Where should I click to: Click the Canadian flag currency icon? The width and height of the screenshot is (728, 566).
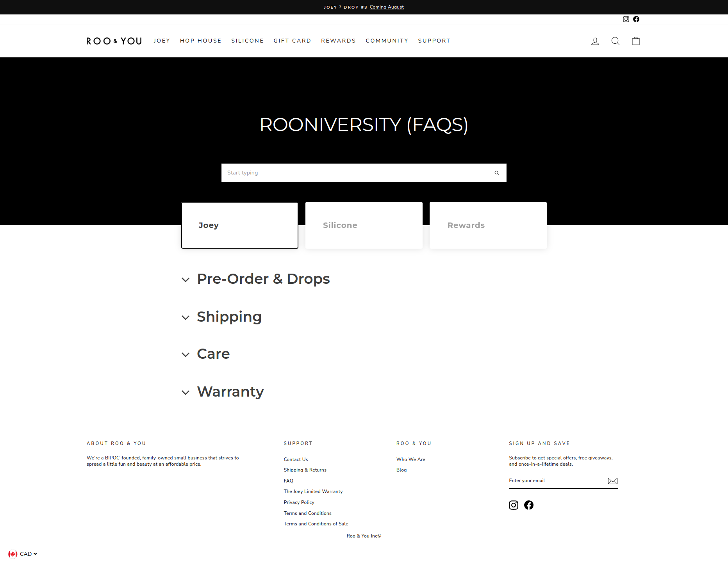tap(13, 554)
